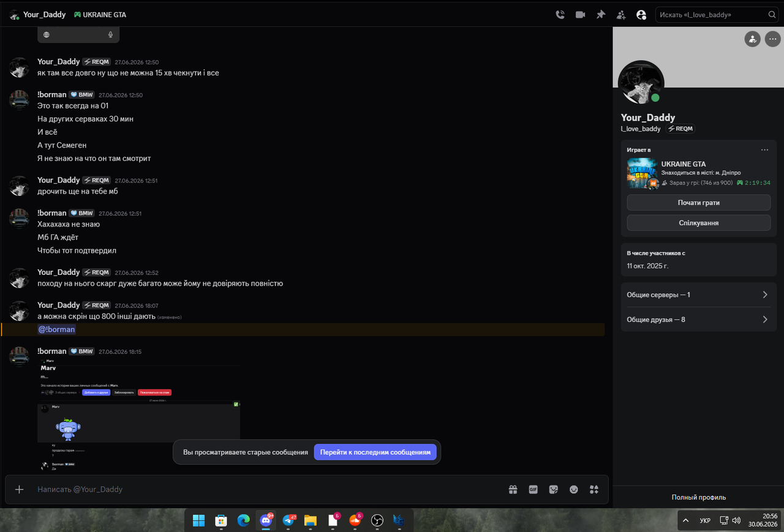784x532 pixels.
Task: Open File Explorer from the taskbar
Action: [x=311, y=520]
